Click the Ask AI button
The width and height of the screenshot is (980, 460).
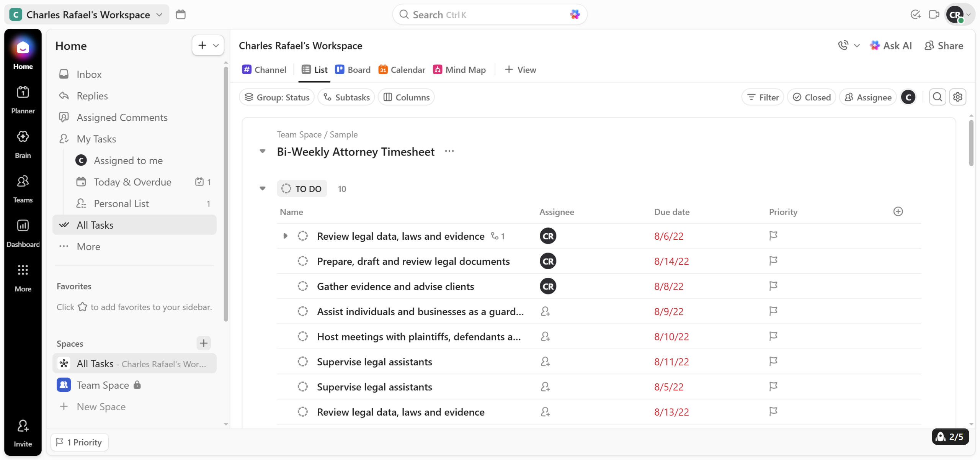(890, 46)
